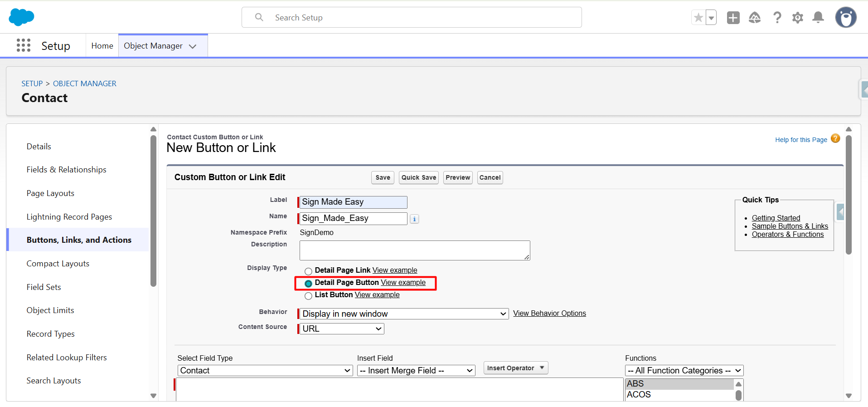The width and height of the screenshot is (868, 407).
Task: Click the Name field info icon
Action: [414, 219]
